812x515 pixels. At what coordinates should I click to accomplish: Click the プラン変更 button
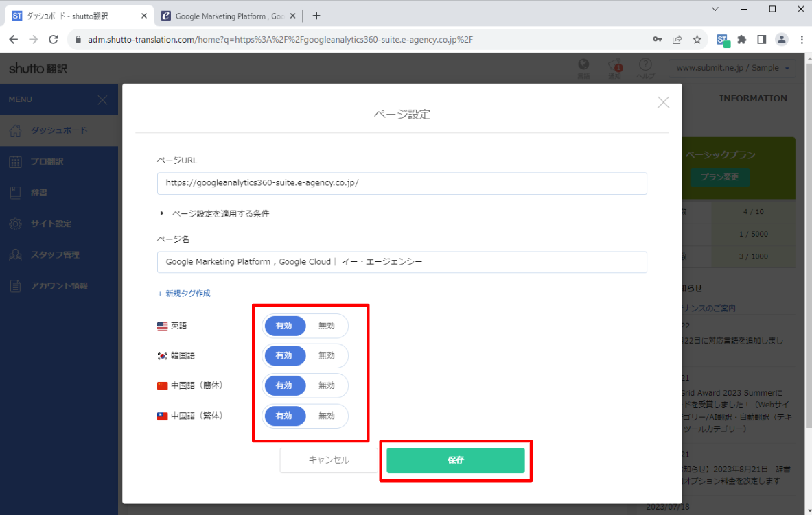point(719,177)
